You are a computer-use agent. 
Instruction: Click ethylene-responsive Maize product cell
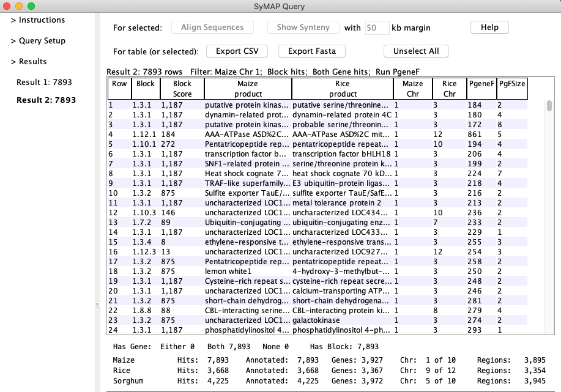coord(248,242)
